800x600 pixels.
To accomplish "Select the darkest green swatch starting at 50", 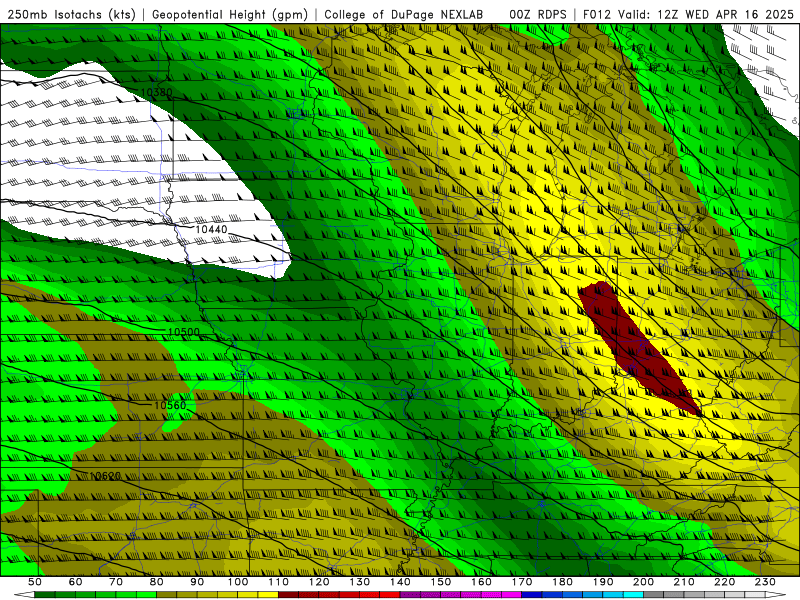I will [45, 594].
